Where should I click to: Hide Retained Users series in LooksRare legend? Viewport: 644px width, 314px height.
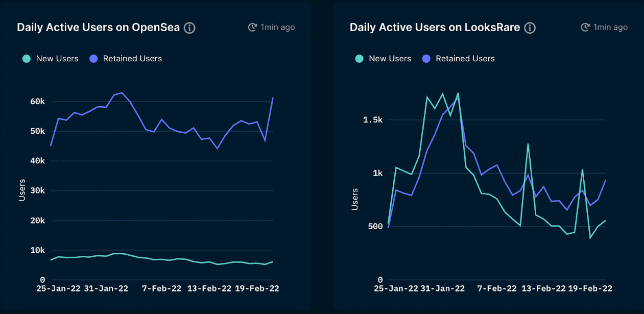click(459, 59)
